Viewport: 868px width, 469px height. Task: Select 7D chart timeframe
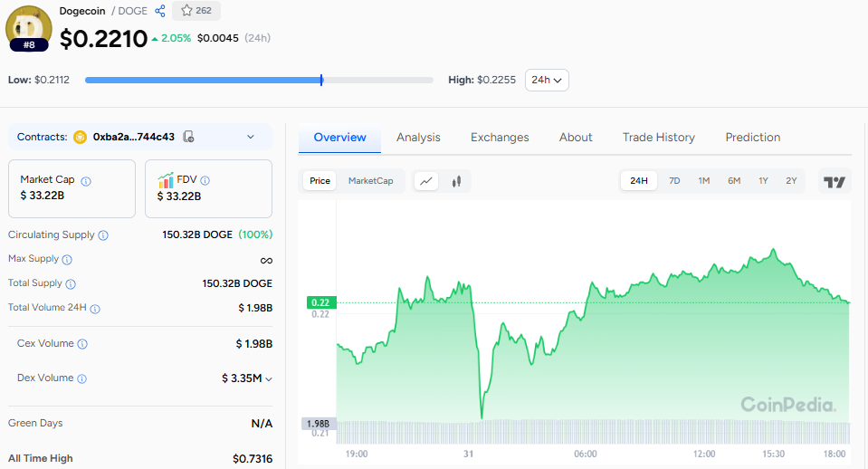(x=674, y=181)
